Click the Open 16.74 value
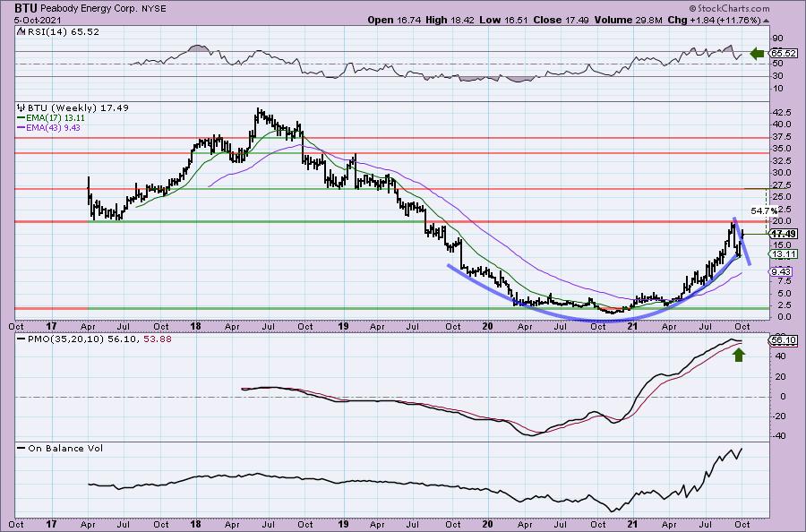806x532 pixels. 394,20
